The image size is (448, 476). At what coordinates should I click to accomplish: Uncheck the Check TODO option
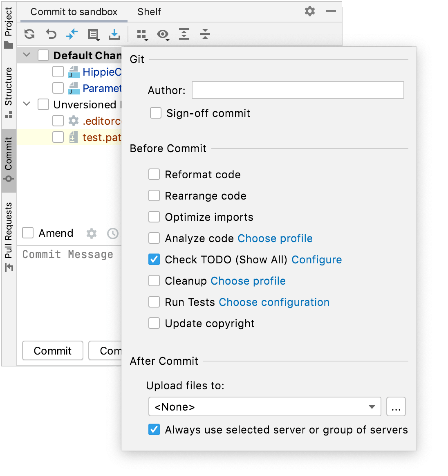[154, 259]
